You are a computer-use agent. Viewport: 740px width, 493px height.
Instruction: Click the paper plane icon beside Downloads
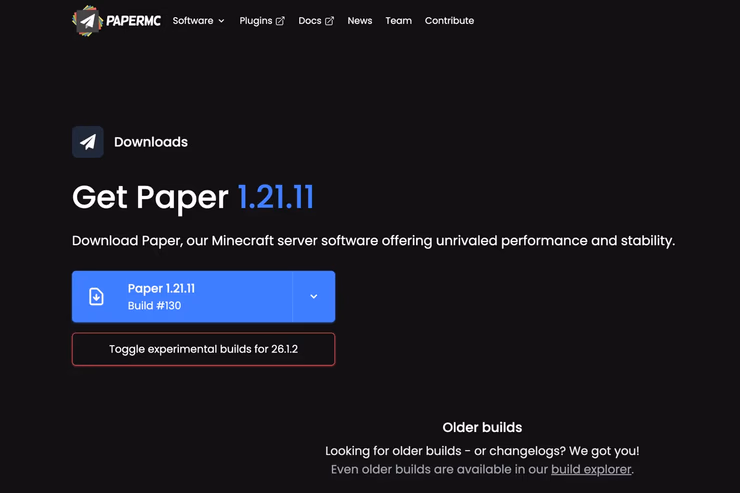(x=88, y=142)
